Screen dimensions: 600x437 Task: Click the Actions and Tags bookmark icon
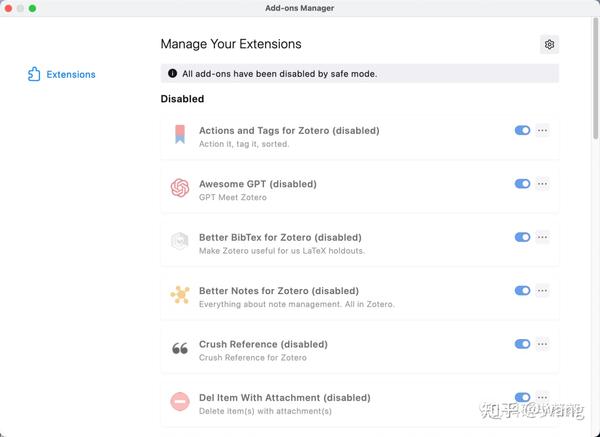(180, 135)
